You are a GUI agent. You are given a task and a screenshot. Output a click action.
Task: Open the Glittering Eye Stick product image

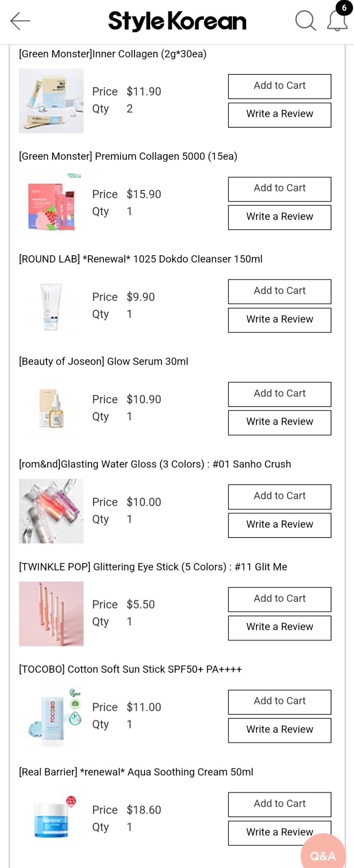(x=51, y=613)
